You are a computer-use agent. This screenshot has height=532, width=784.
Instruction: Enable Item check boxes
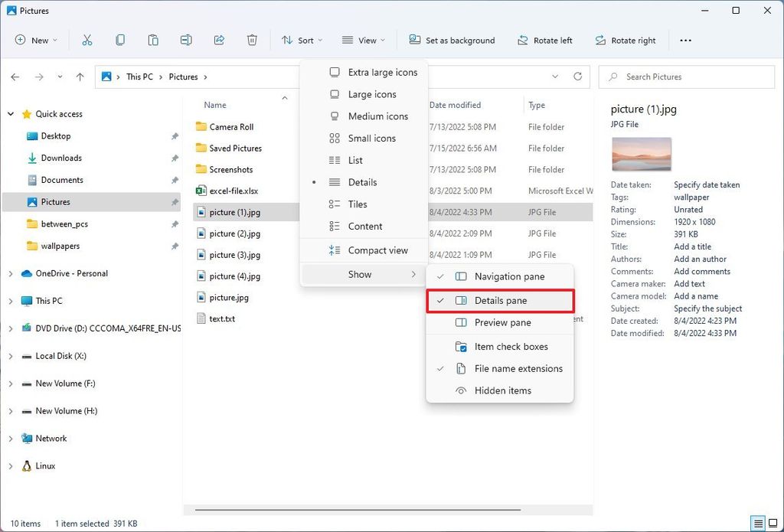click(511, 347)
